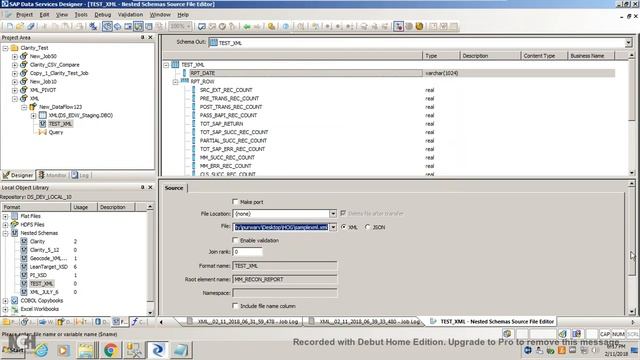This screenshot has height=360, width=640.
Task: Click LeanTarget_XSD nested schema icon
Action: point(24,267)
